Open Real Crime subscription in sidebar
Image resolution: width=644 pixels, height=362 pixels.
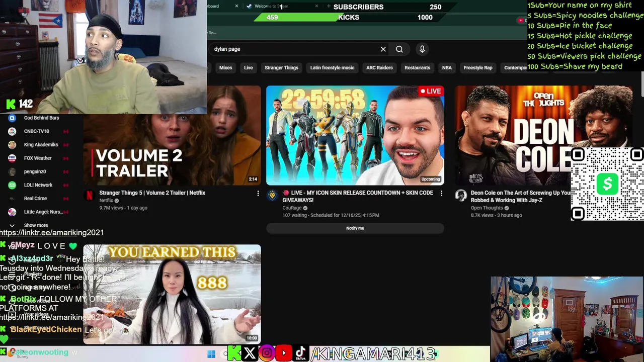point(35,199)
